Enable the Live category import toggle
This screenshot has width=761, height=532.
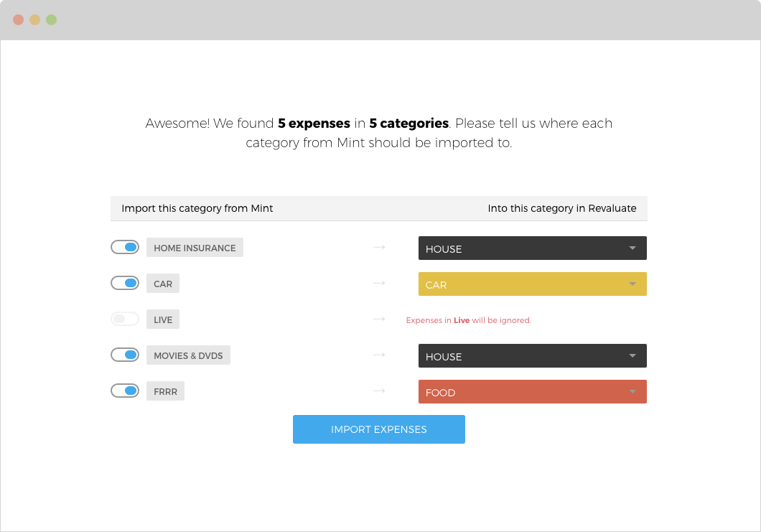coord(125,319)
